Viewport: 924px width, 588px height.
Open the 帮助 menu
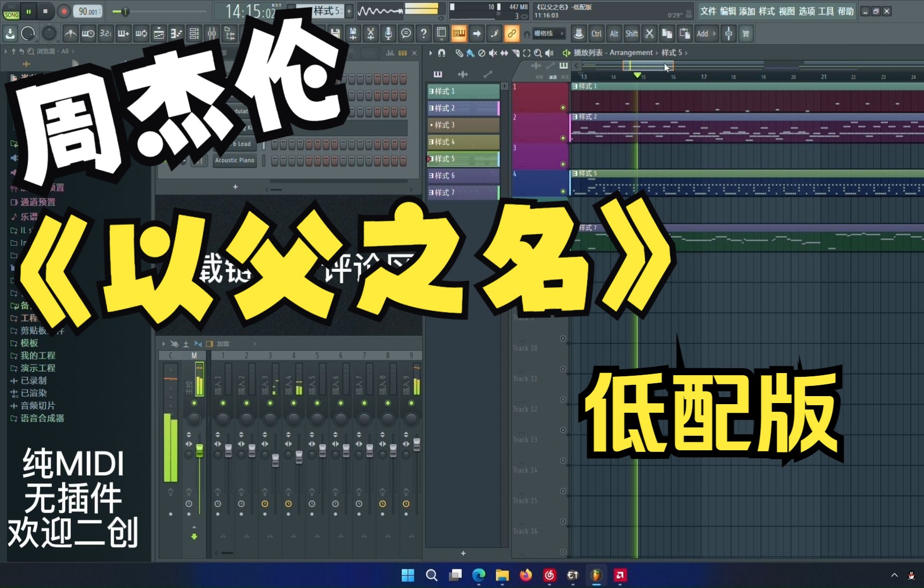point(845,11)
